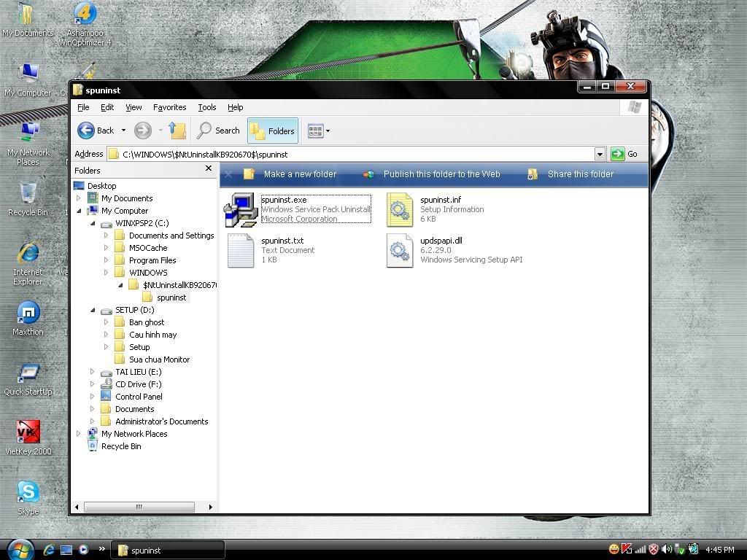Click Make a new folder link
The image size is (747, 560).
pos(300,174)
